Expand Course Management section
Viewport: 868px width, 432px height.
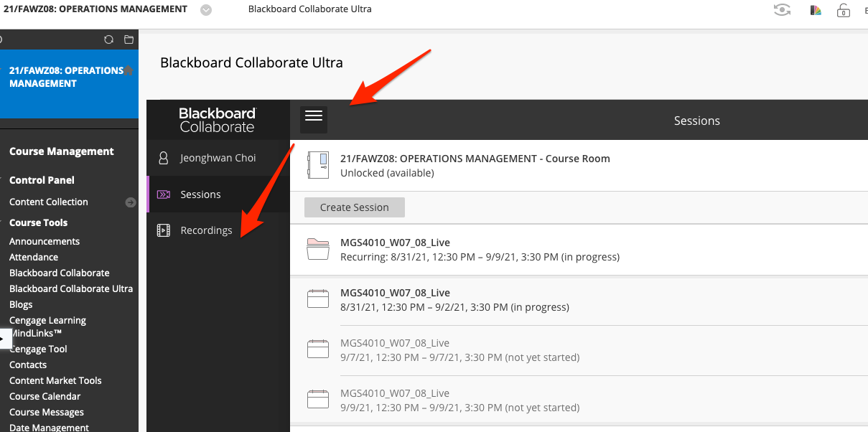coord(62,151)
